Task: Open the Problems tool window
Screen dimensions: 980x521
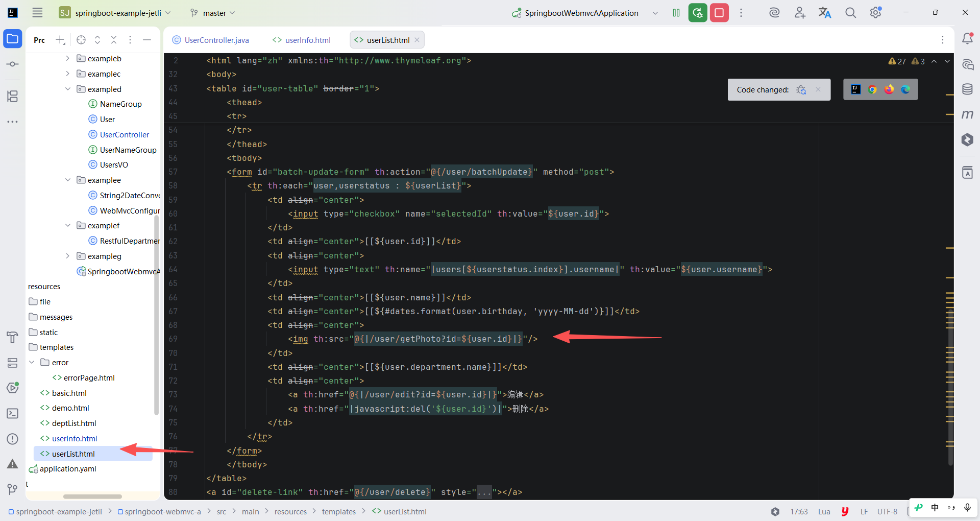Action: [x=13, y=439]
